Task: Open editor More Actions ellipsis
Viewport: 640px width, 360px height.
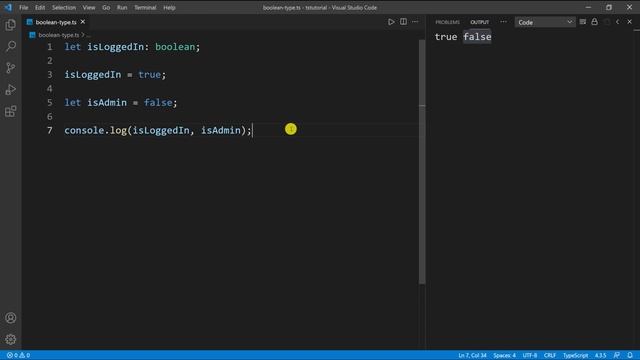Action: (415, 22)
